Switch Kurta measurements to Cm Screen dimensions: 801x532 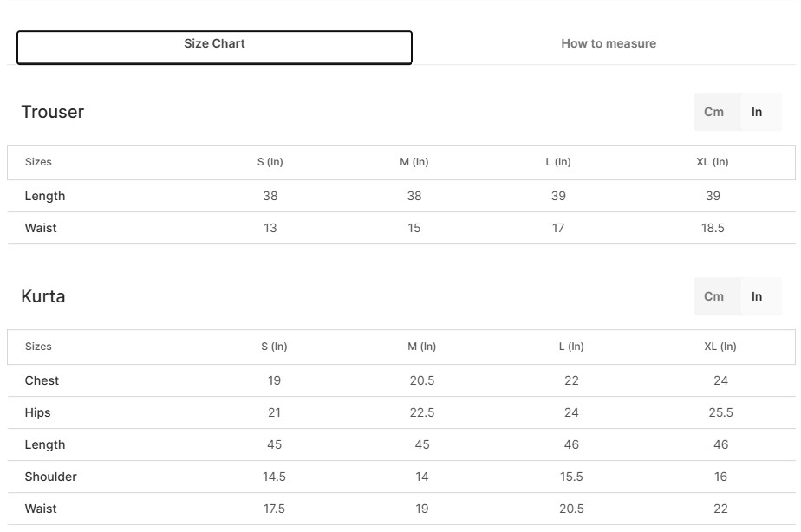(713, 296)
